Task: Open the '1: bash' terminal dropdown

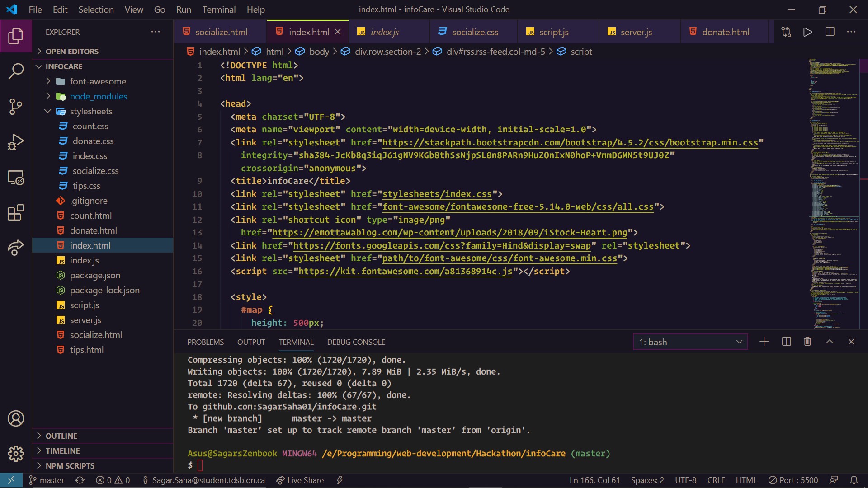Action: pyautogui.click(x=690, y=342)
